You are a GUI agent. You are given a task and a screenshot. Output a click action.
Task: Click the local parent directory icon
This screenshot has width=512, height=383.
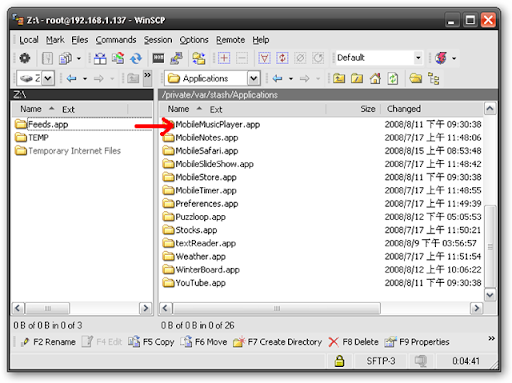(x=133, y=79)
